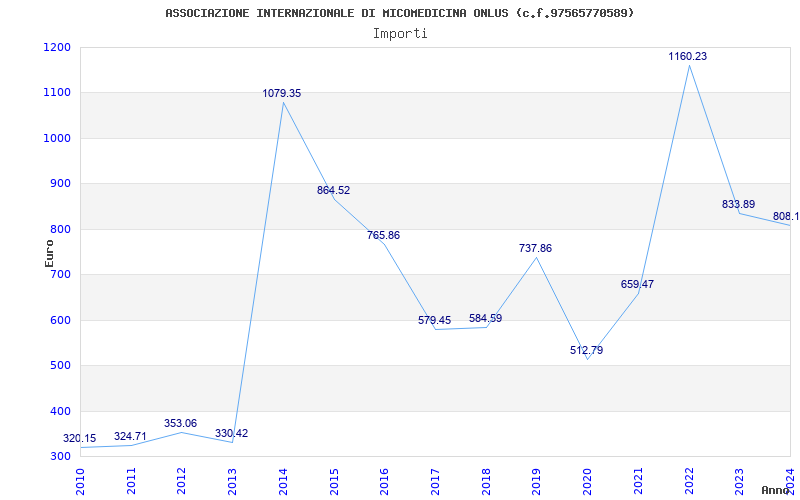Click the 1100 Euro axis tick

[x=59, y=93]
